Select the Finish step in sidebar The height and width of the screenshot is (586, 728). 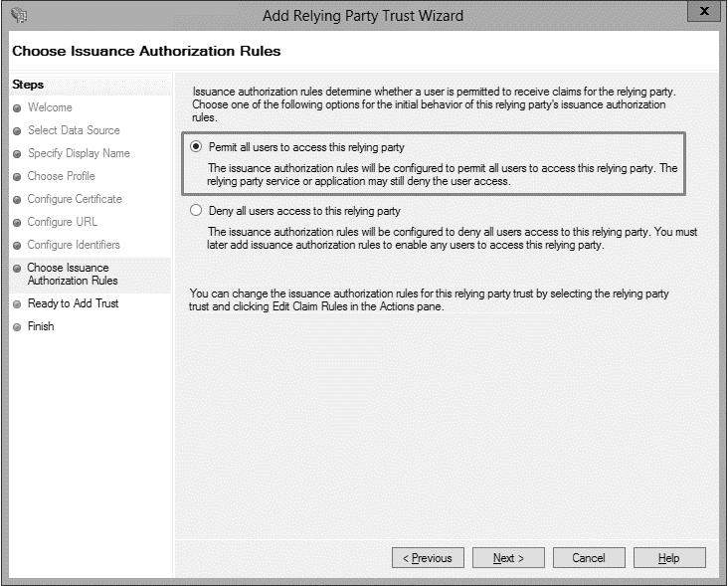[x=41, y=326]
